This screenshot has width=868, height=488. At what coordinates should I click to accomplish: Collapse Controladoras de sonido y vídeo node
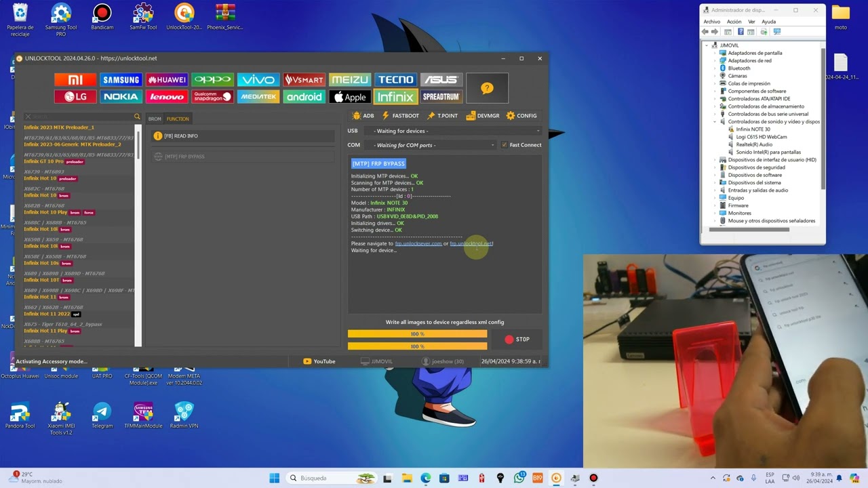[x=715, y=122]
